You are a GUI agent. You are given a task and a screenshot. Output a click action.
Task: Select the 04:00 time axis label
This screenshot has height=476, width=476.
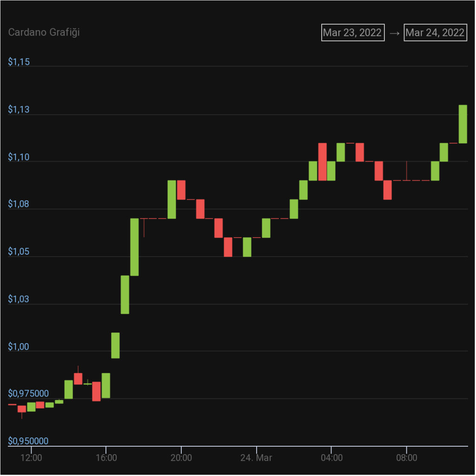coord(331,458)
